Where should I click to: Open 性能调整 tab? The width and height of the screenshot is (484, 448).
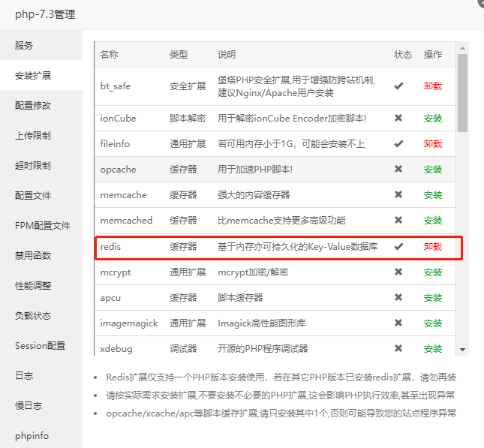[x=41, y=286]
